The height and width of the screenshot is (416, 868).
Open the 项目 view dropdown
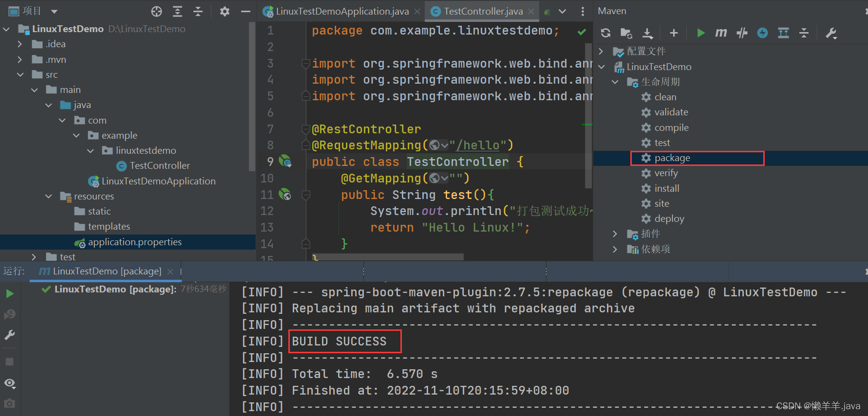point(54,11)
